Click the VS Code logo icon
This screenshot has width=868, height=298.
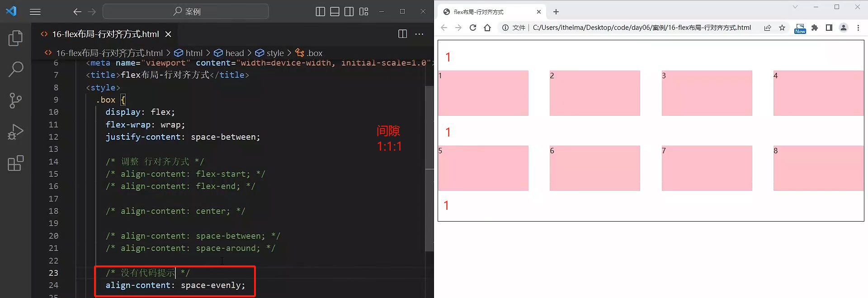click(x=11, y=11)
